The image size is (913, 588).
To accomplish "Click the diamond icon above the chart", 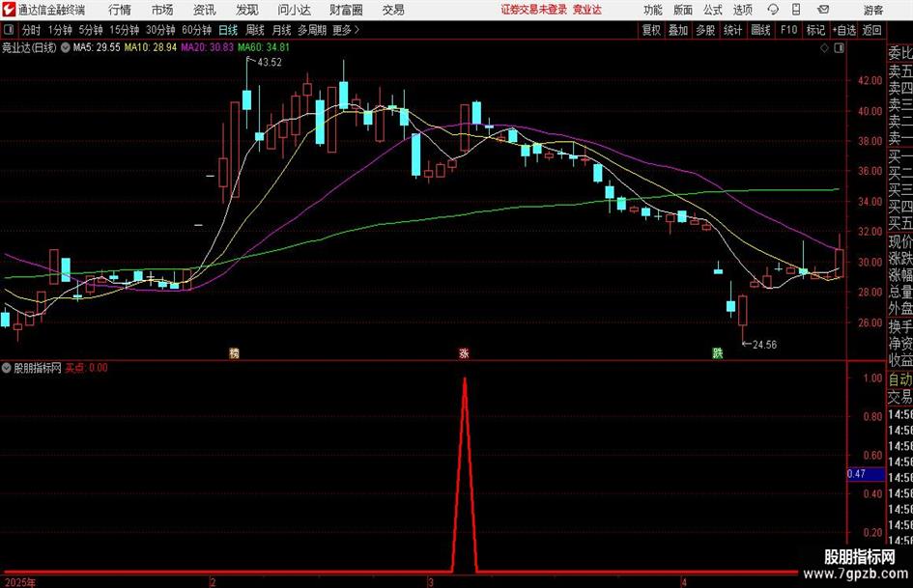I will click(824, 47).
